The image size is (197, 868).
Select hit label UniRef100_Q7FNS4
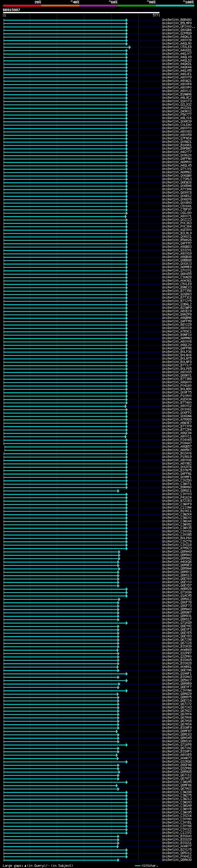177,138
